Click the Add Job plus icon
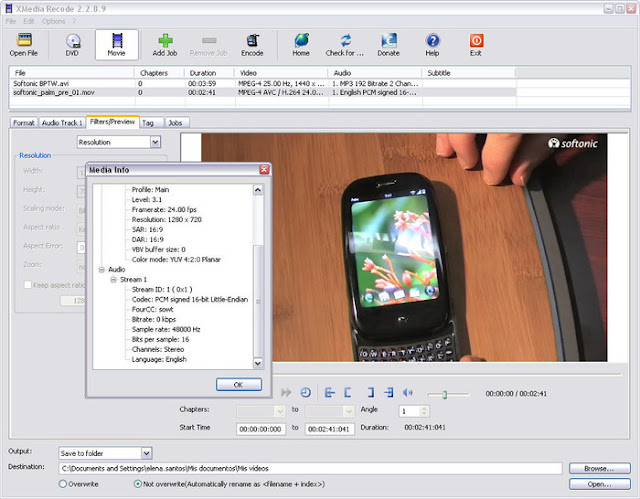The height and width of the screenshot is (499, 640). point(165,40)
